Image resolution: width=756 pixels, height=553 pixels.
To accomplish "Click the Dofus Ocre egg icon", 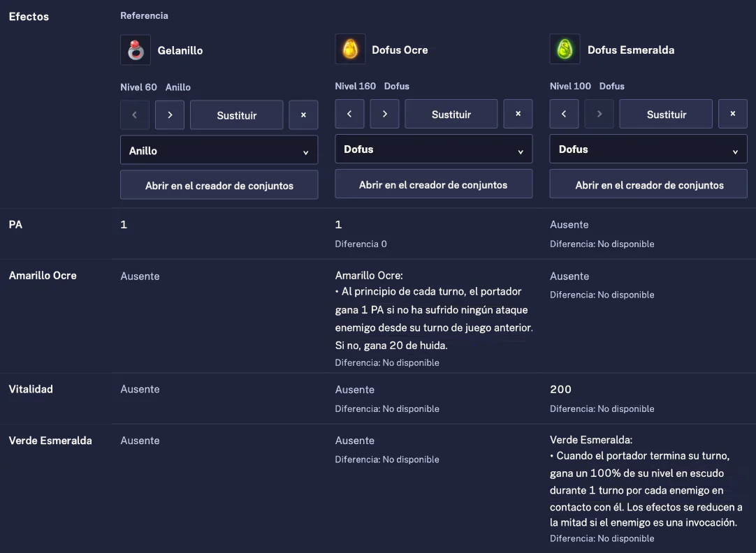I will [x=350, y=49].
